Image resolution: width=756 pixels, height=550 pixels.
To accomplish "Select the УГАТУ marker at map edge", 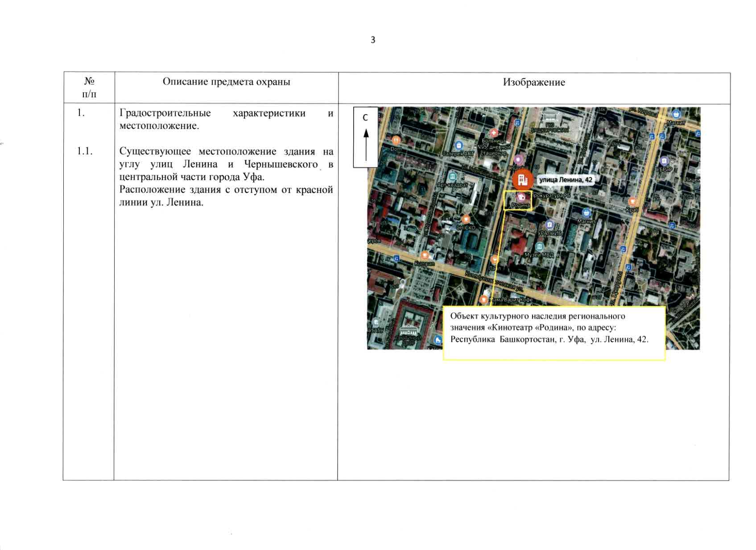I will pos(377,322).
